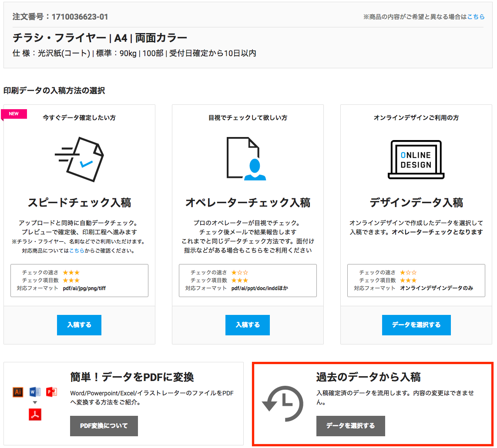Image resolution: width=497 pixels, height=448 pixels.
Task: Open the PDF変換について button
Action: tap(104, 426)
